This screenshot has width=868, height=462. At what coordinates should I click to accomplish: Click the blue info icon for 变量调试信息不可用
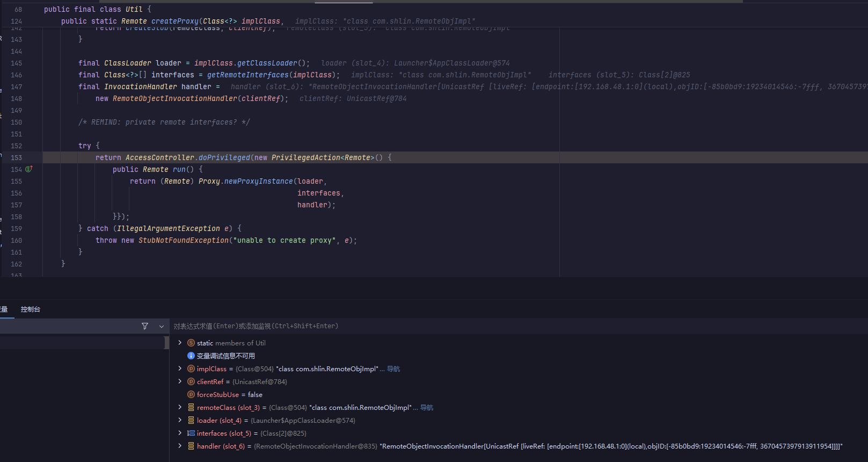[191, 356]
